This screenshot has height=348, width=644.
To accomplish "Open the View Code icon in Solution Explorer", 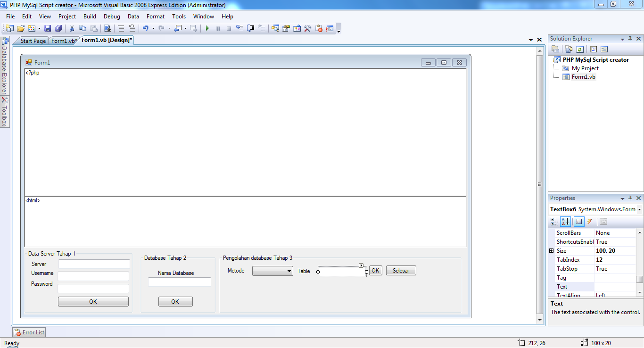I will click(593, 49).
